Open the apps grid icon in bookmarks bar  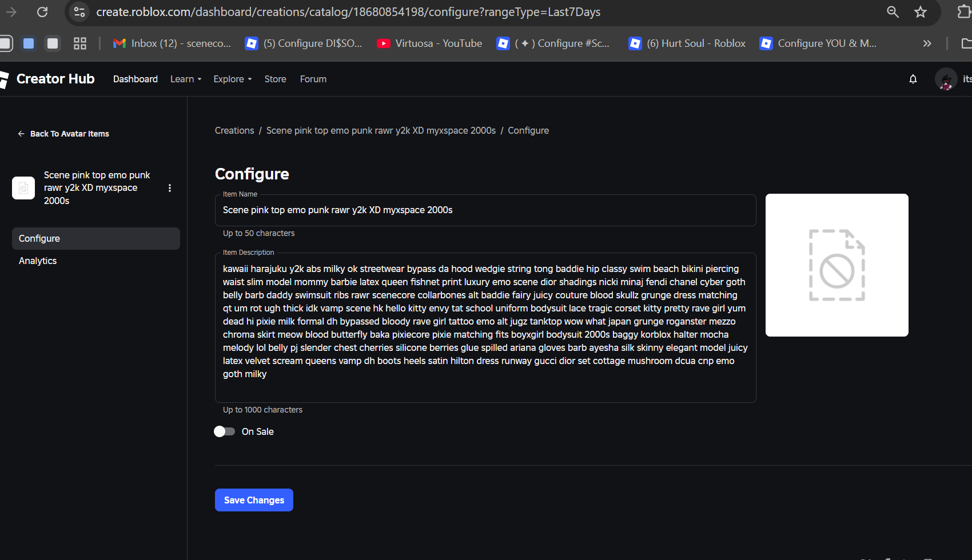tap(80, 43)
